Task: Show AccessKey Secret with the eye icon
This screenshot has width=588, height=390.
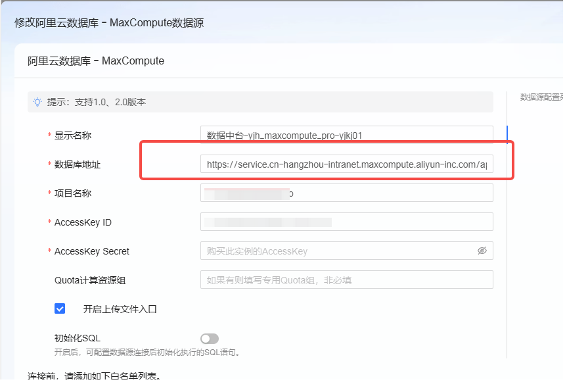Action: tap(482, 251)
